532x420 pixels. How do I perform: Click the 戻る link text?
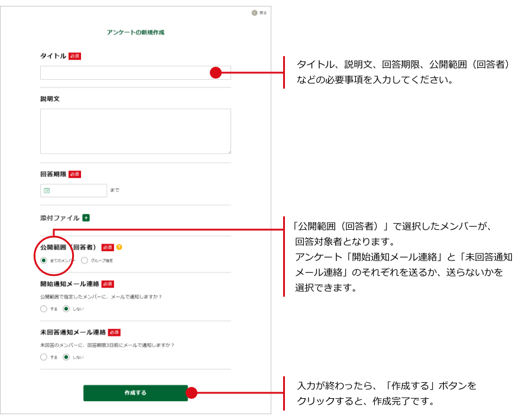[263, 12]
